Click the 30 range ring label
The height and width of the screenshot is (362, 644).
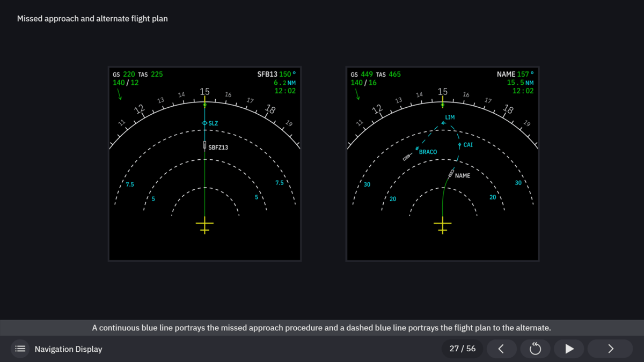[367, 184]
